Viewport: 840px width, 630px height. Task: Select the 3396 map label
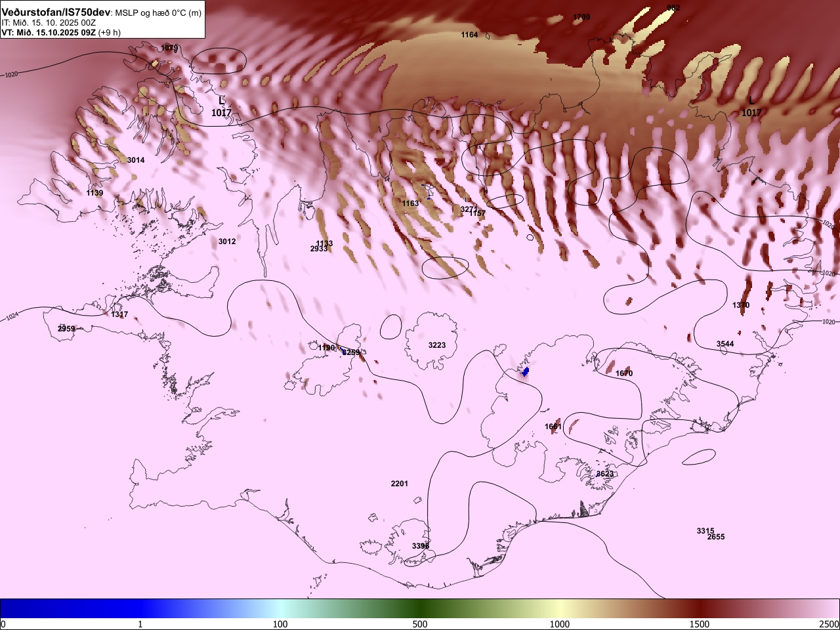coord(421,546)
